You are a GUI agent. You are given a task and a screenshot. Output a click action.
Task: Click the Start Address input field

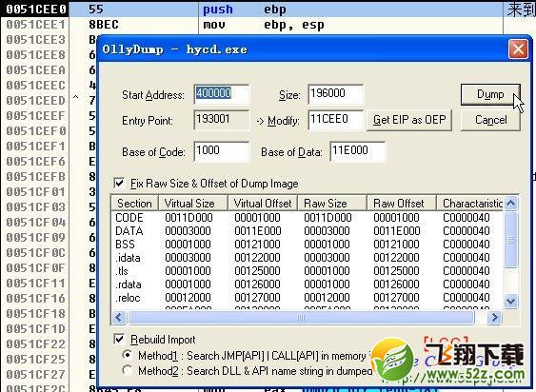click(x=222, y=94)
